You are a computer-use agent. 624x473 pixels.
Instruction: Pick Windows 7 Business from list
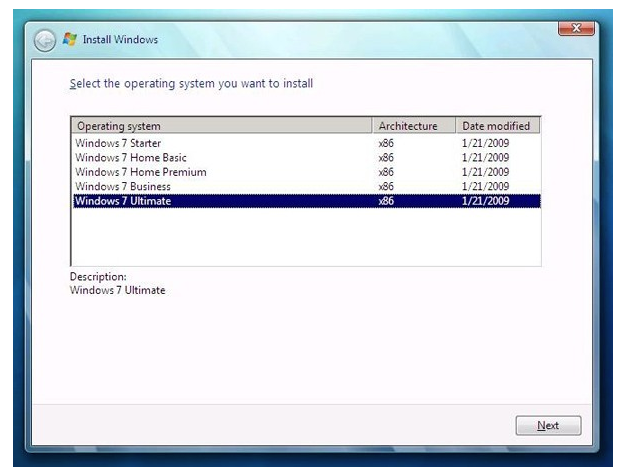306,186
